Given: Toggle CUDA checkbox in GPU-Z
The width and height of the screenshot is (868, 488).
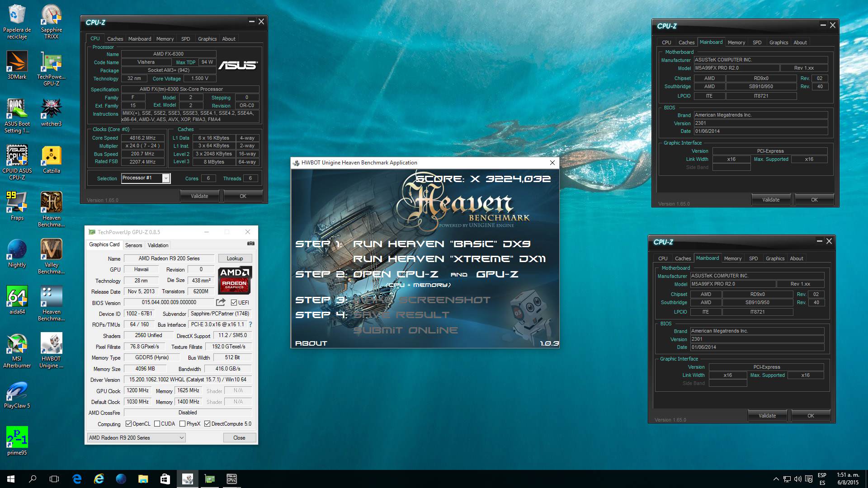Looking at the screenshot, I should (x=157, y=424).
